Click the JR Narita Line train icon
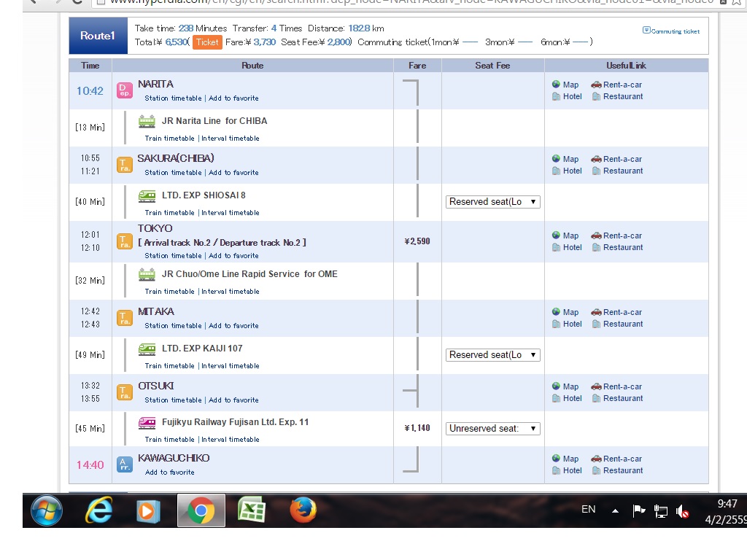Viewport: 747px width, 560px height. 147,121
